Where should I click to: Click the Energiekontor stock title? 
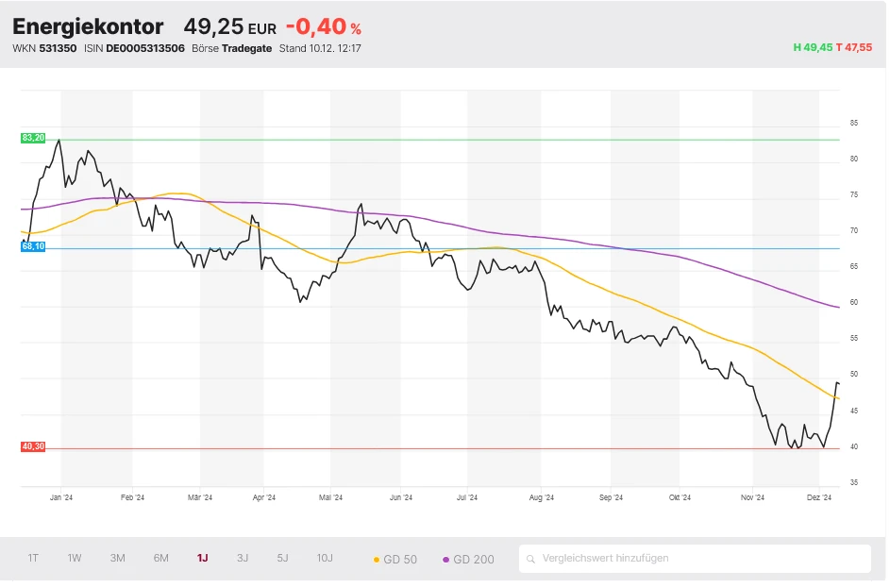[88, 27]
